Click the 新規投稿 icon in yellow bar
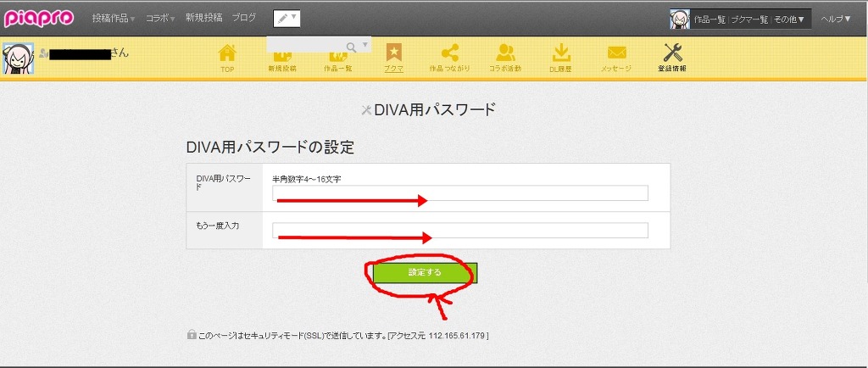868x368 pixels. 282,62
